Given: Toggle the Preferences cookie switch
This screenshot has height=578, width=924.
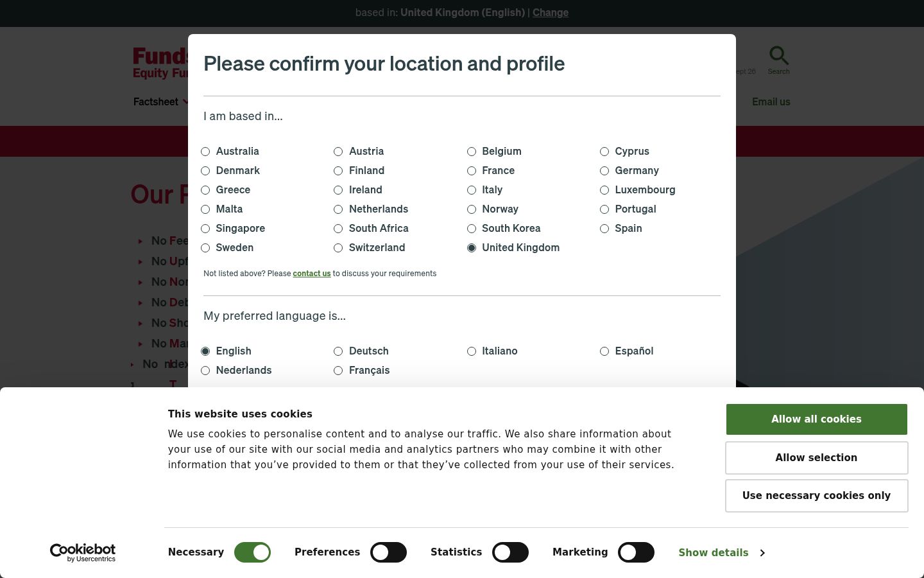Looking at the screenshot, I should pyautogui.click(x=388, y=552).
